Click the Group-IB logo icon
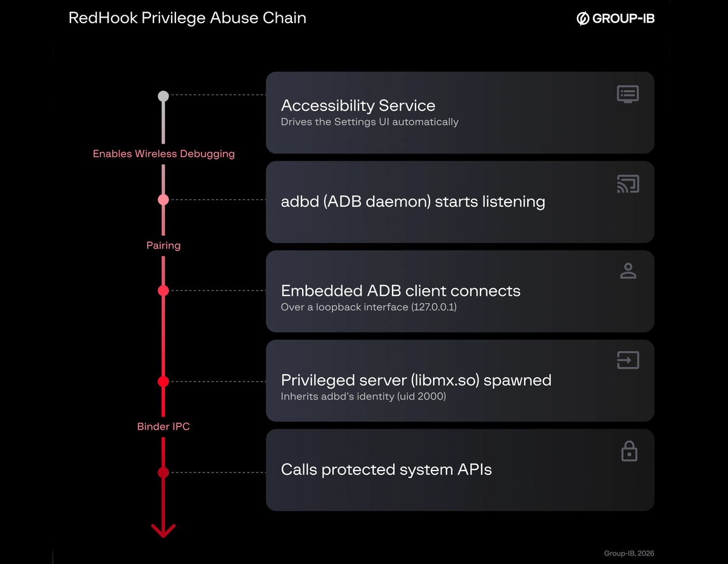The width and height of the screenshot is (728, 564). (582, 19)
